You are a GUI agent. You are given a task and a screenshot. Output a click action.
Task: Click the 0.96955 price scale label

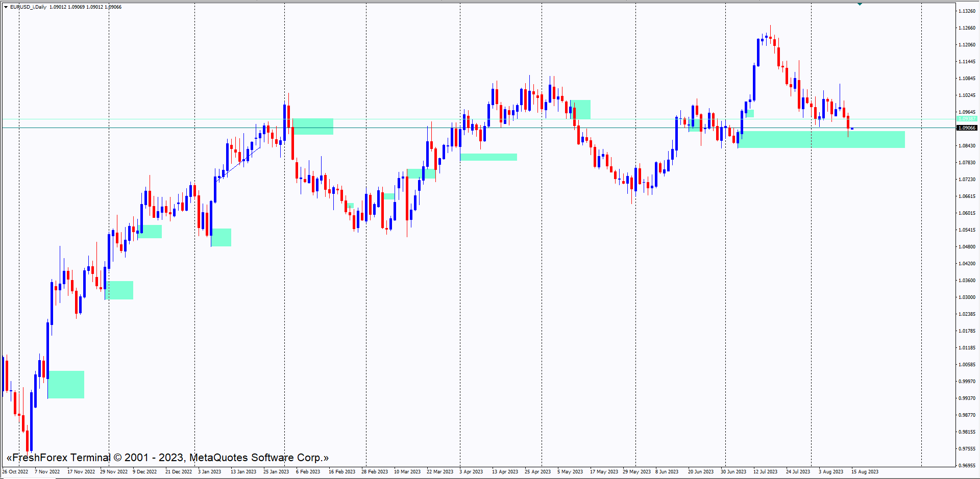pyautogui.click(x=967, y=466)
